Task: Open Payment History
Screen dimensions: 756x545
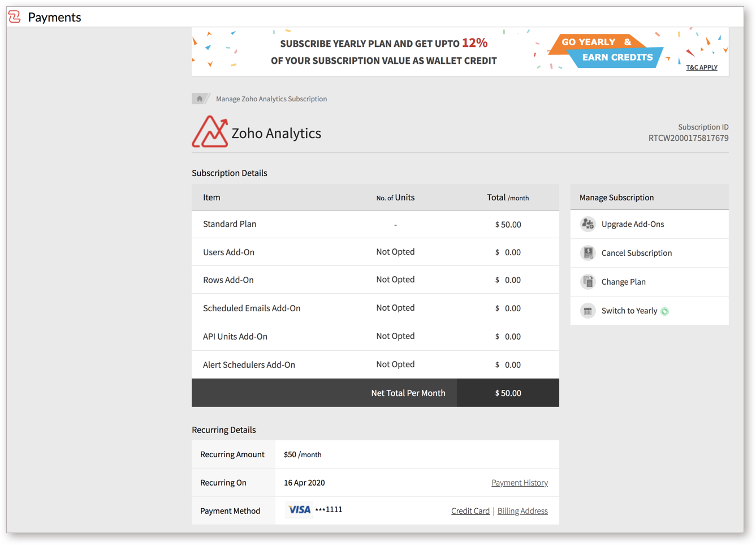Action: click(519, 482)
